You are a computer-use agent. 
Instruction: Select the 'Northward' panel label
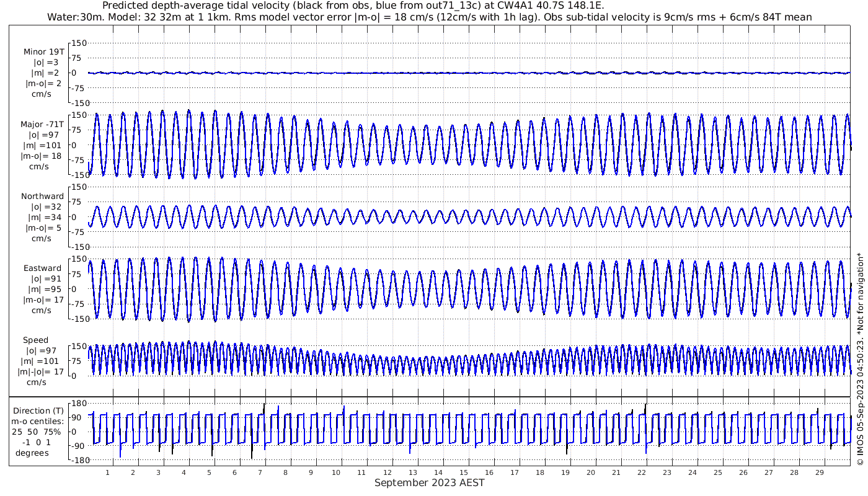42,197
